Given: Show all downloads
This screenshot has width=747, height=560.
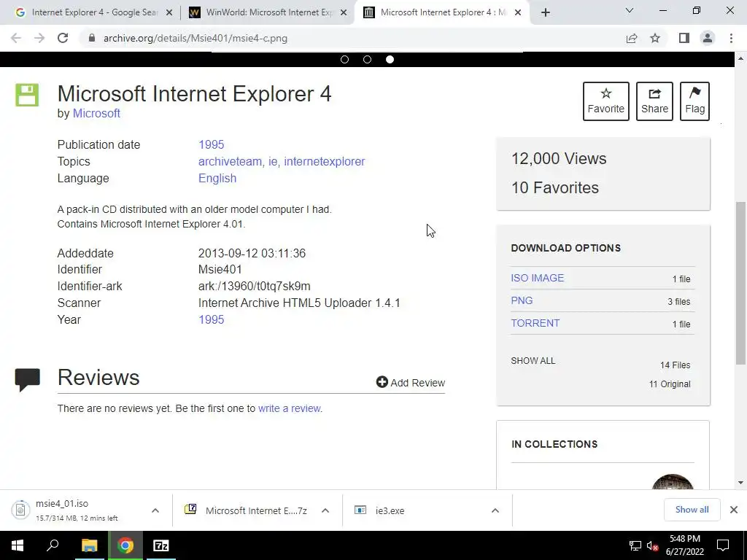Looking at the screenshot, I should pyautogui.click(x=692, y=510).
